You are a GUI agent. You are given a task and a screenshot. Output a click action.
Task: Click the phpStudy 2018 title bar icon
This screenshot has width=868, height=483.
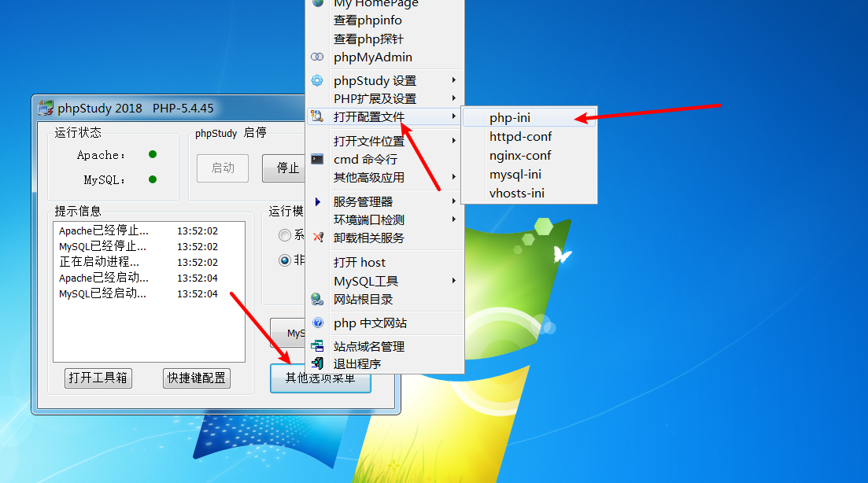click(46, 108)
